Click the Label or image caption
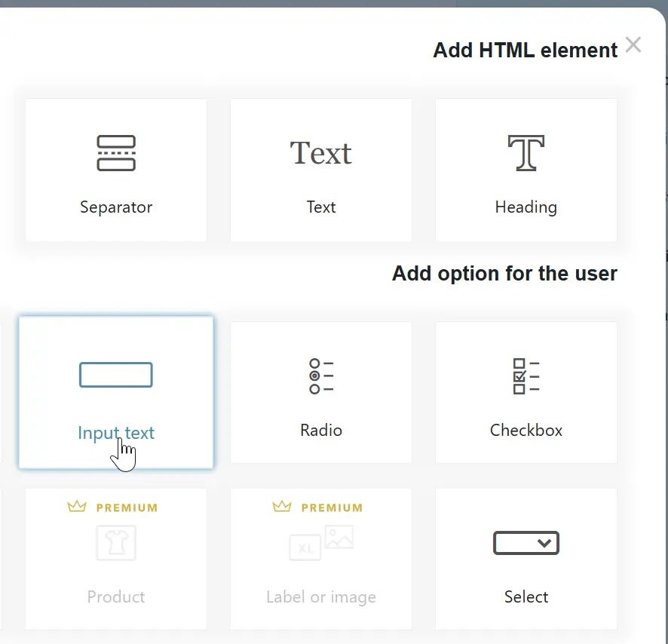The image size is (668, 644). tap(321, 597)
